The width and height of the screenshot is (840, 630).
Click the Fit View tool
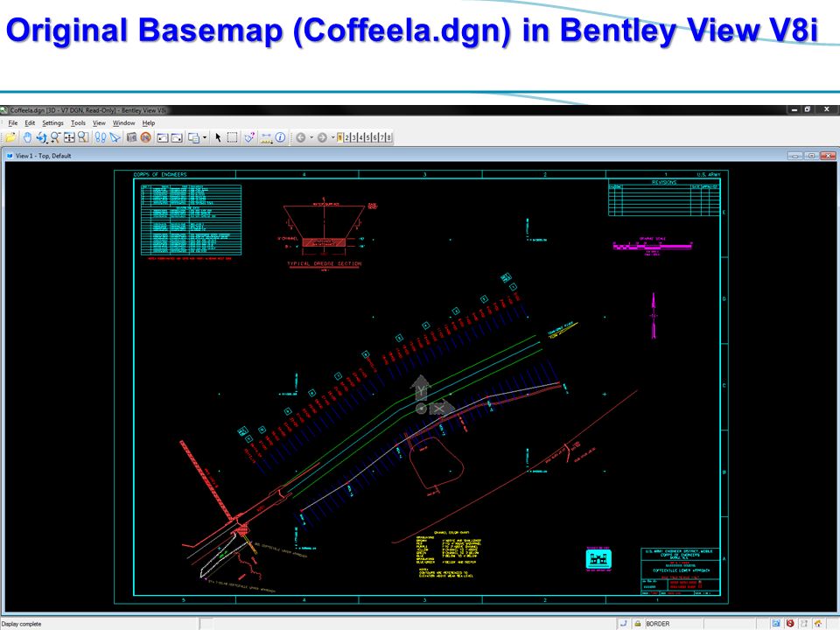coord(70,137)
